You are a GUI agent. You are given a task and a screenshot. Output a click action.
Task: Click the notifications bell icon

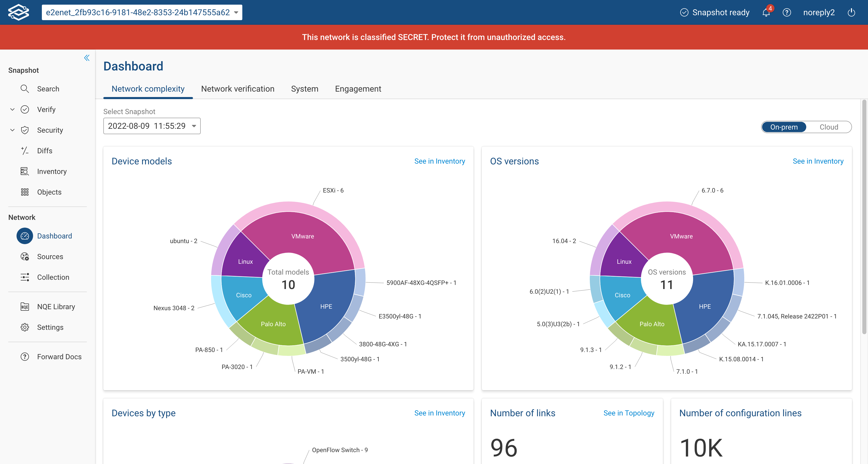(765, 13)
